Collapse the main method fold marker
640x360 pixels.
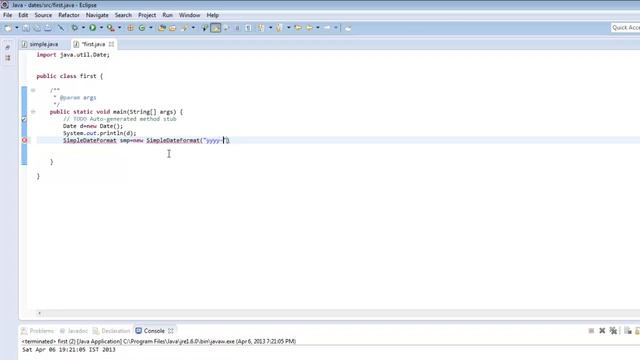(x=33, y=111)
